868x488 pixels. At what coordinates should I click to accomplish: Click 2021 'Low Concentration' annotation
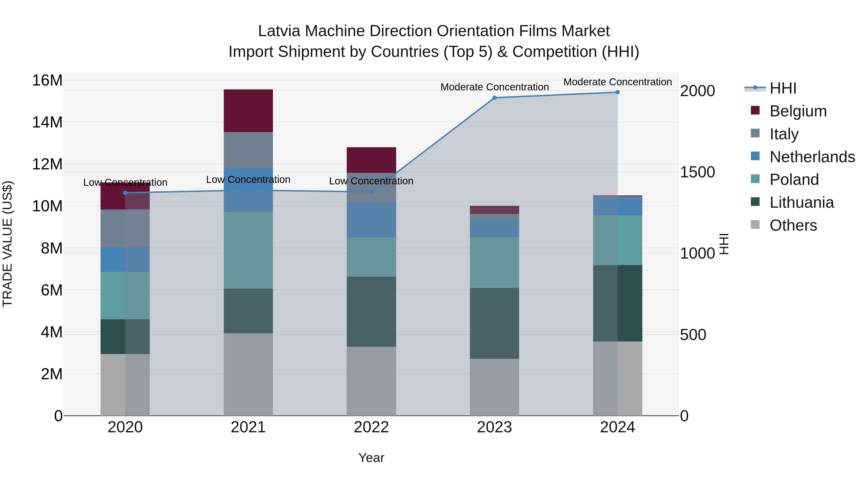tap(248, 180)
